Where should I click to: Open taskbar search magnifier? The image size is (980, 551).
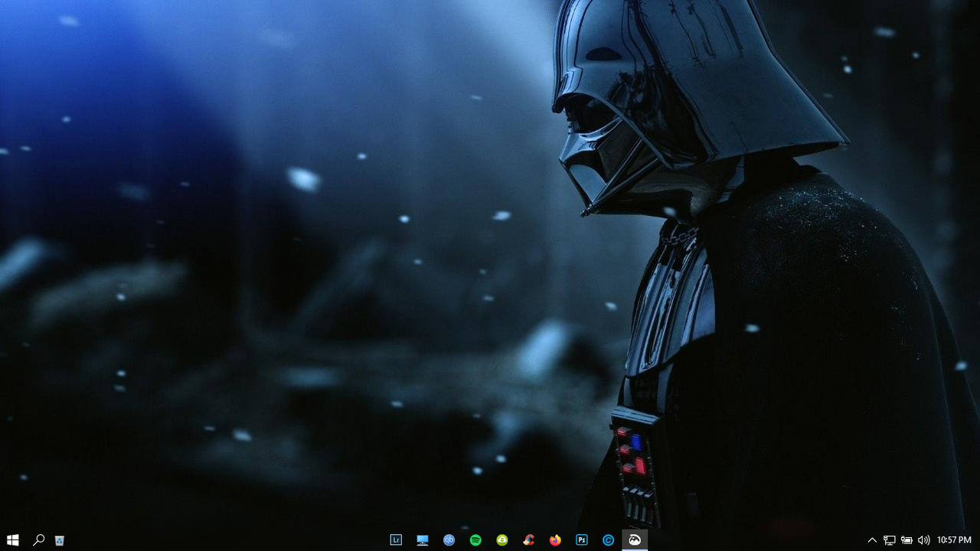(38, 540)
